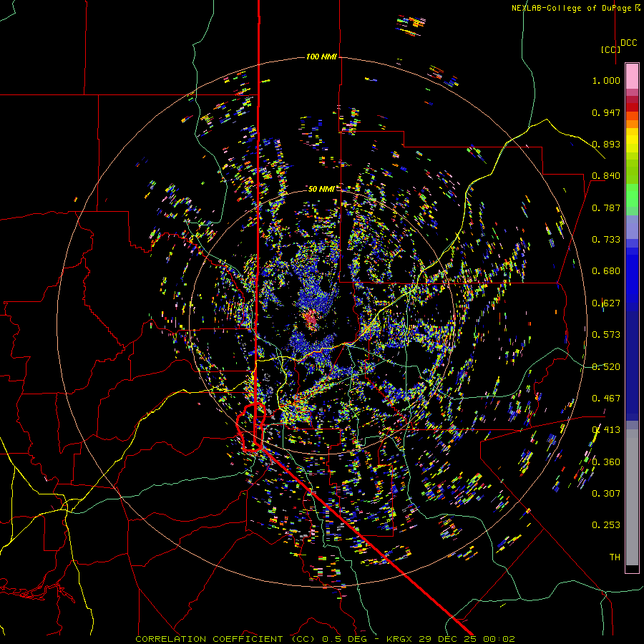This screenshot has width=644, height=644.
Task: Select the 0.520 scale value
Action: (606, 367)
